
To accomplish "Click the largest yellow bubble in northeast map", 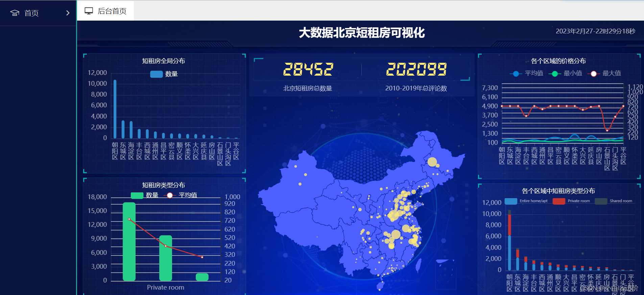I will [432, 162].
